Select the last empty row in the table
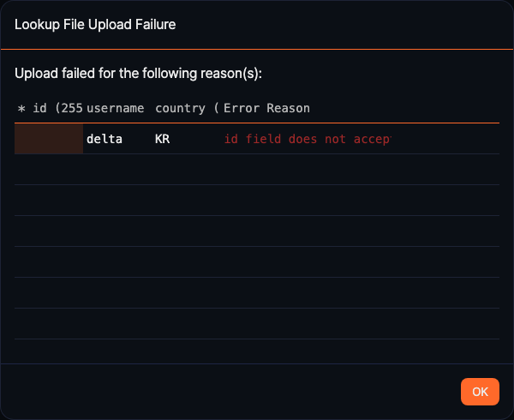Image resolution: width=514 pixels, height=420 pixels. coord(257,351)
